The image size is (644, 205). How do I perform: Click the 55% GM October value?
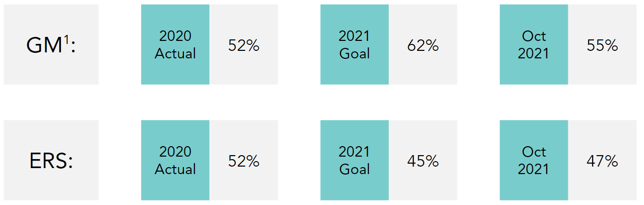(602, 45)
